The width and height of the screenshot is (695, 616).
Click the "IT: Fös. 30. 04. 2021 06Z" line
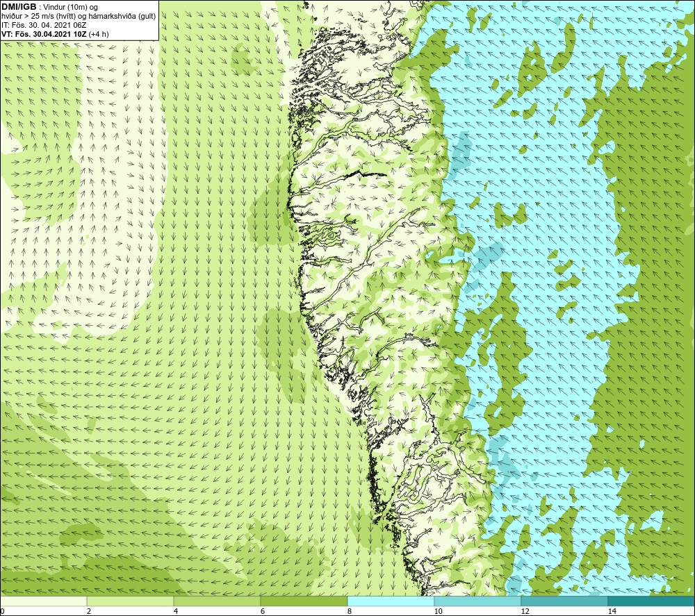pyautogui.click(x=44, y=25)
